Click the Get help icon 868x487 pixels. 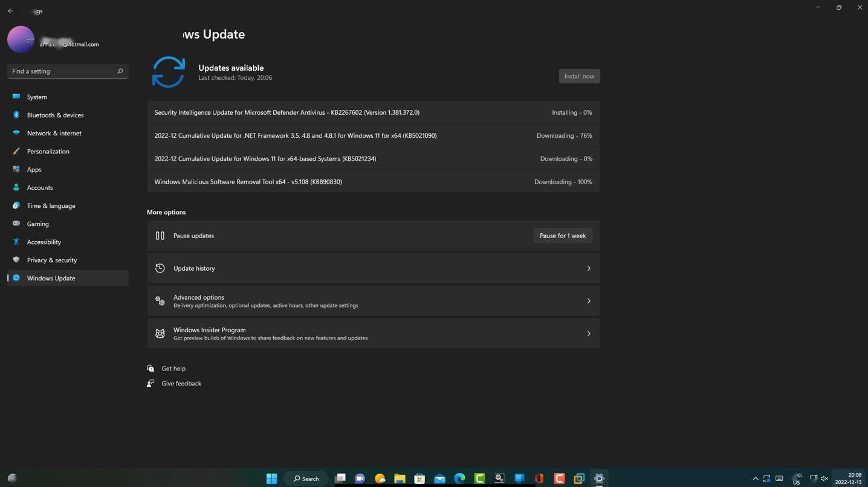click(151, 369)
